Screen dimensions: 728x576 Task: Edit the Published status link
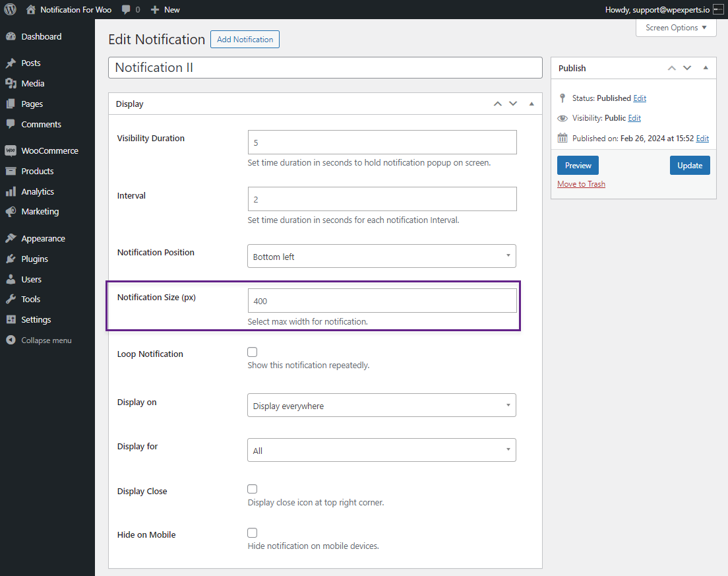click(640, 98)
